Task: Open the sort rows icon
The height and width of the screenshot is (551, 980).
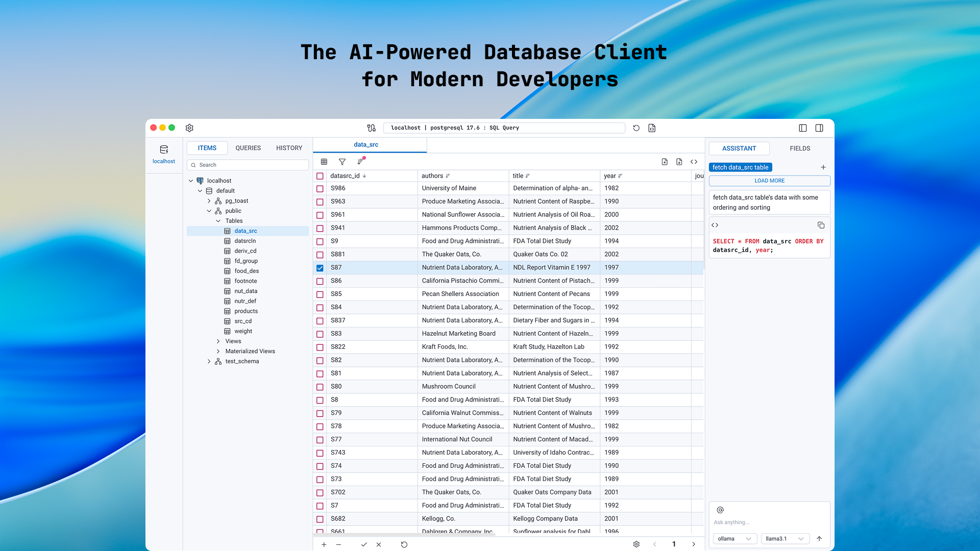Action: 360,162
